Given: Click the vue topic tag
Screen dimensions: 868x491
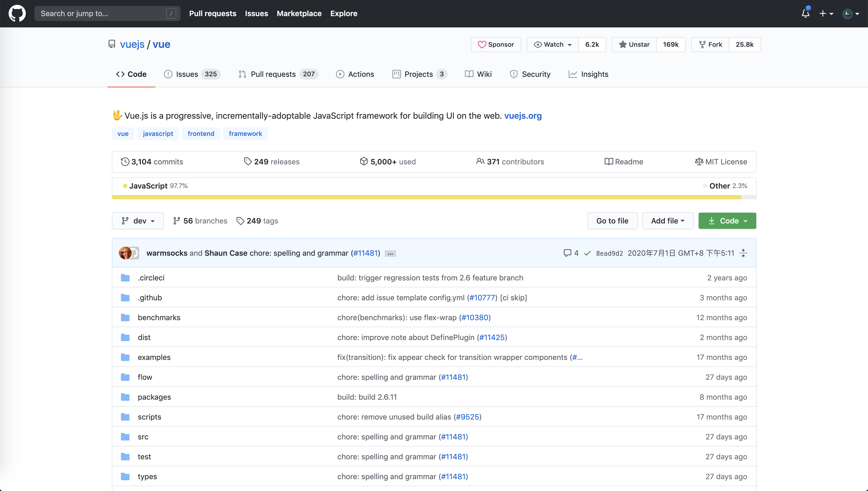Looking at the screenshot, I should click(x=123, y=133).
